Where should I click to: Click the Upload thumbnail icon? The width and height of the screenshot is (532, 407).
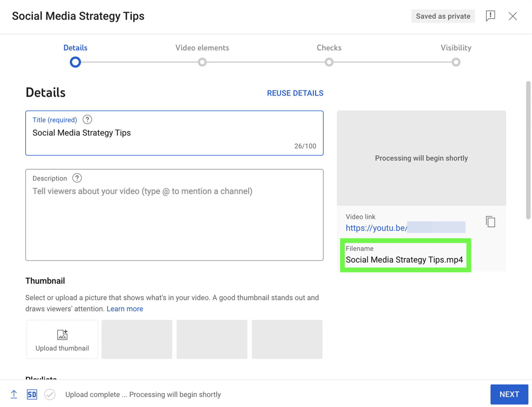[62, 334]
